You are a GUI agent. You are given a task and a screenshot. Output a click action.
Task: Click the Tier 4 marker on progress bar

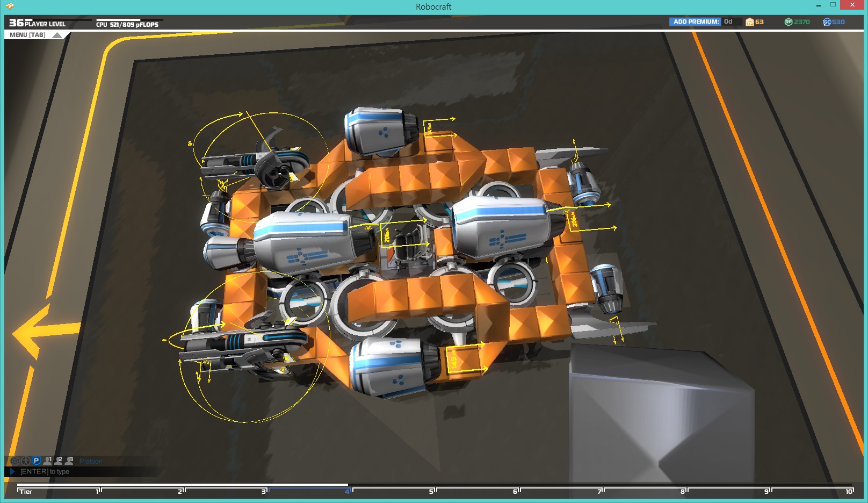tap(348, 491)
